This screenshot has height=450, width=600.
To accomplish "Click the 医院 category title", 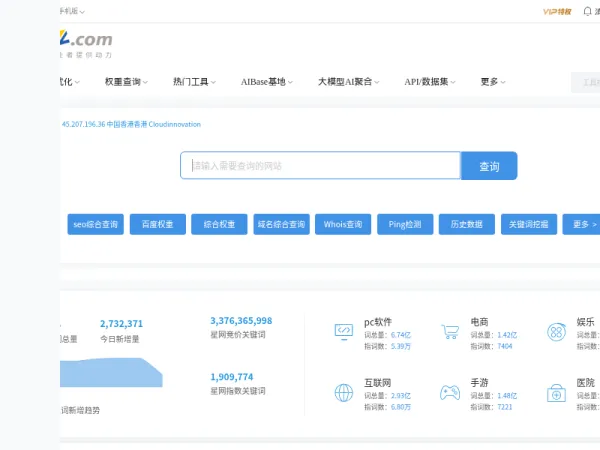I will (586, 383).
